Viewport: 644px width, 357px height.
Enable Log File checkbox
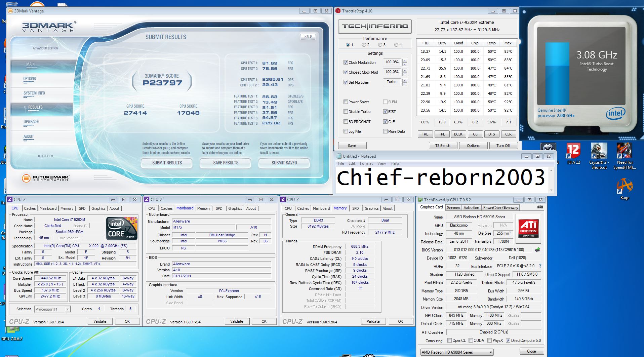click(346, 131)
